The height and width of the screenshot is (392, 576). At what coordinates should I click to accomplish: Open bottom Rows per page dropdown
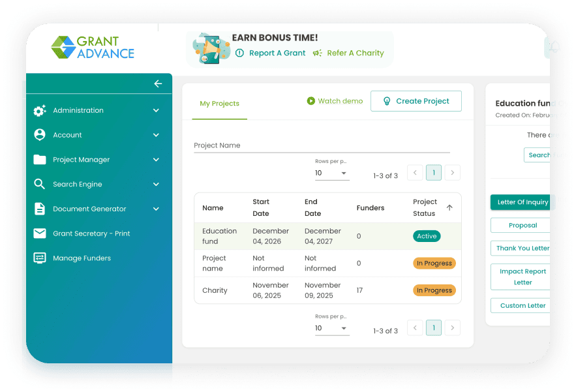[x=332, y=328]
